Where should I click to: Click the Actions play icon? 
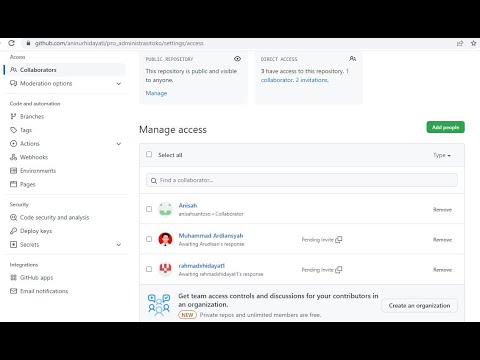click(13, 144)
